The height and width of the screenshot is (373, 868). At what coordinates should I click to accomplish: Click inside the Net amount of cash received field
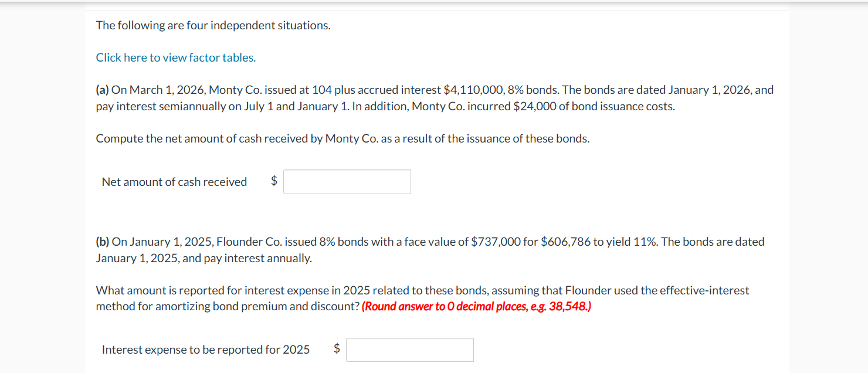click(x=347, y=182)
